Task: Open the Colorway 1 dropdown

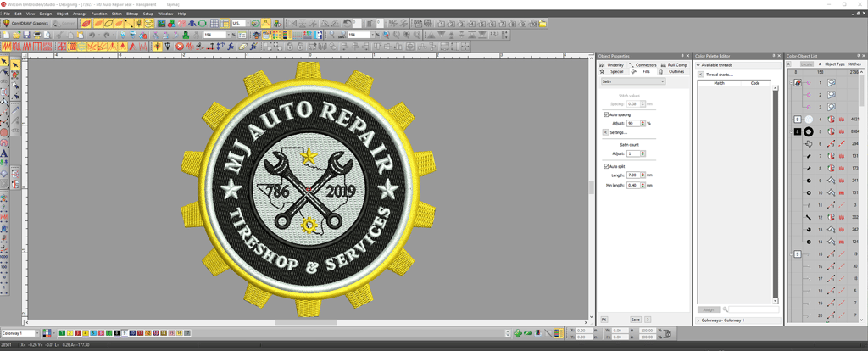Action: [x=36, y=333]
